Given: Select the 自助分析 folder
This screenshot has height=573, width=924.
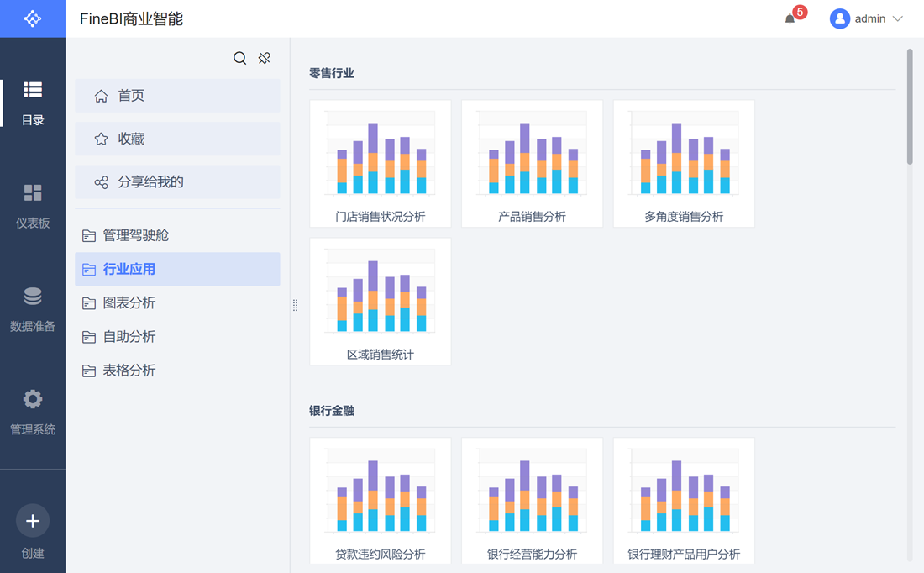Looking at the screenshot, I should 129,337.
